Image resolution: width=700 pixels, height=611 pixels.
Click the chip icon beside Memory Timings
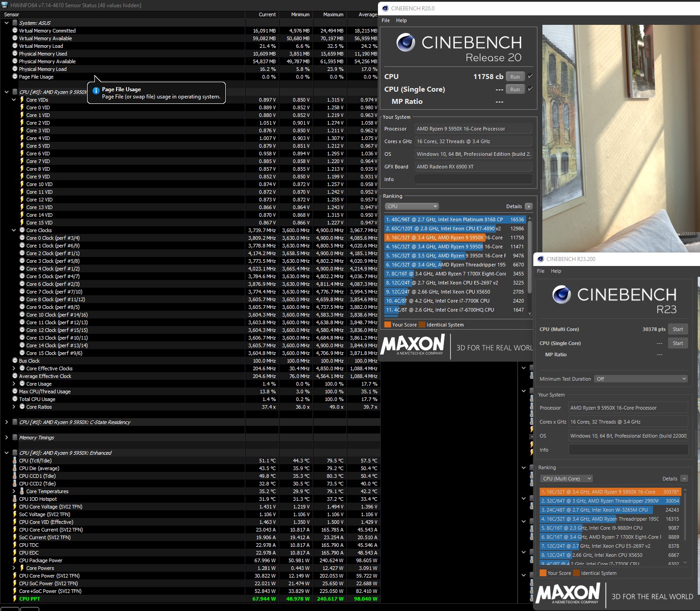[15, 438]
